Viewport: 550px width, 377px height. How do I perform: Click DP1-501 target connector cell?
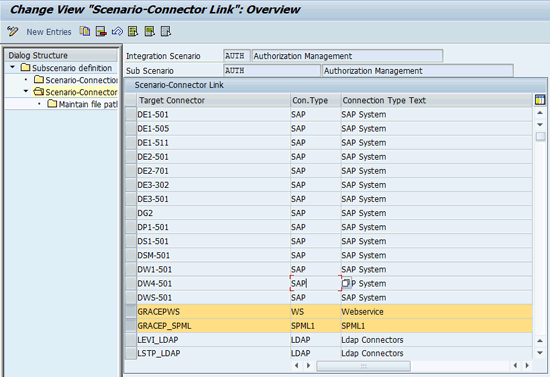click(x=213, y=227)
